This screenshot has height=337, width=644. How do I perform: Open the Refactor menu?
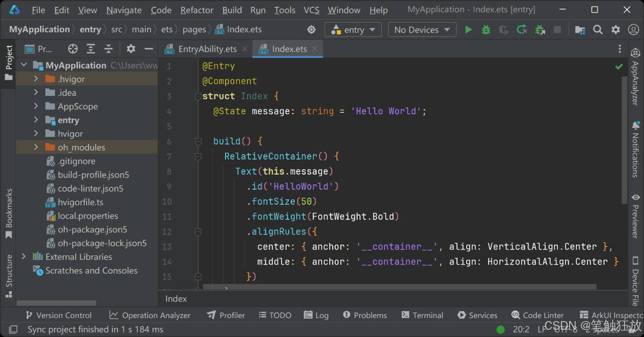pos(197,10)
